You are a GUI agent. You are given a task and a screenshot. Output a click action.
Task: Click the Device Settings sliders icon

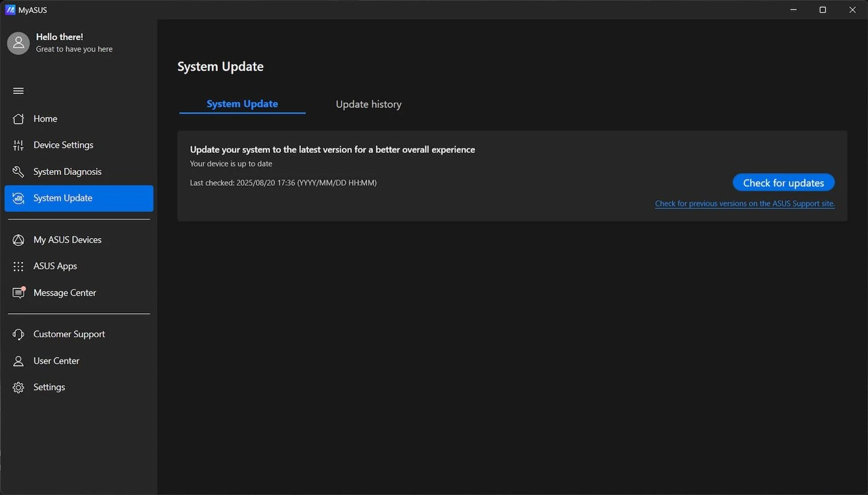pyautogui.click(x=19, y=145)
